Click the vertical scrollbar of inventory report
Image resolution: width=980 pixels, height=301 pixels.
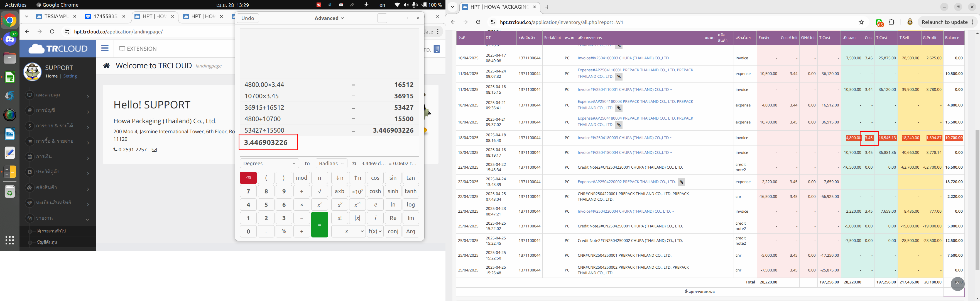pos(977,200)
